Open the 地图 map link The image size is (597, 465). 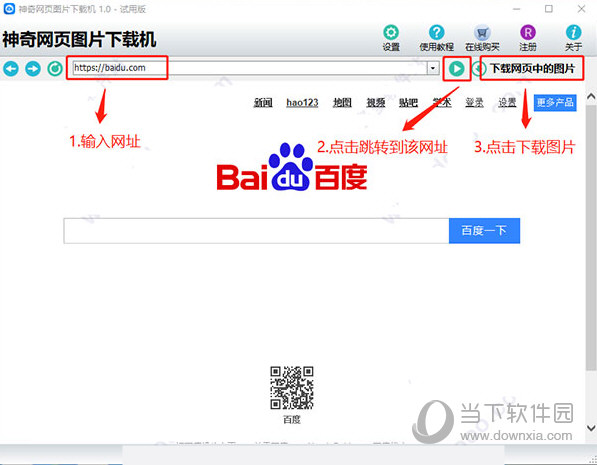coord(342,102)
